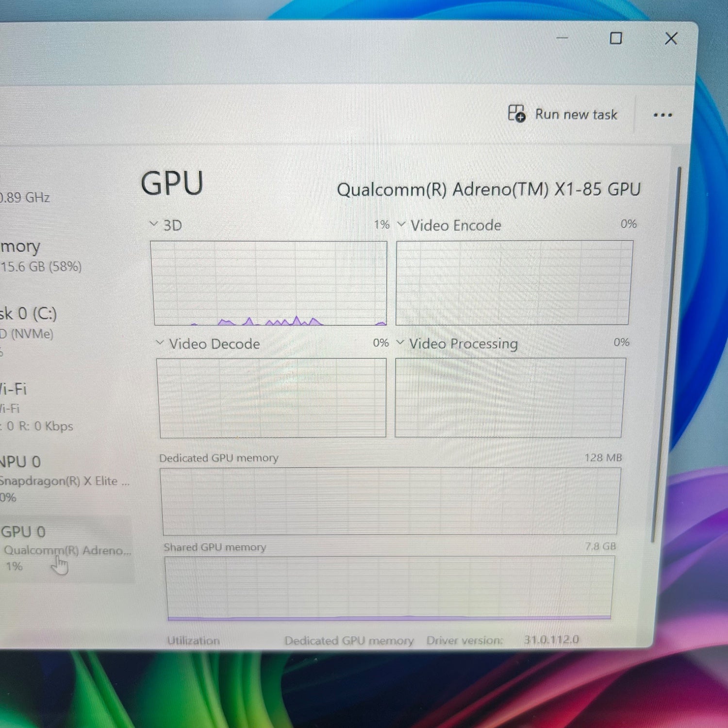Screen dimensions: 728x728
Task: Maximize the Task Manager window
Action: click(x=616, y=38)
